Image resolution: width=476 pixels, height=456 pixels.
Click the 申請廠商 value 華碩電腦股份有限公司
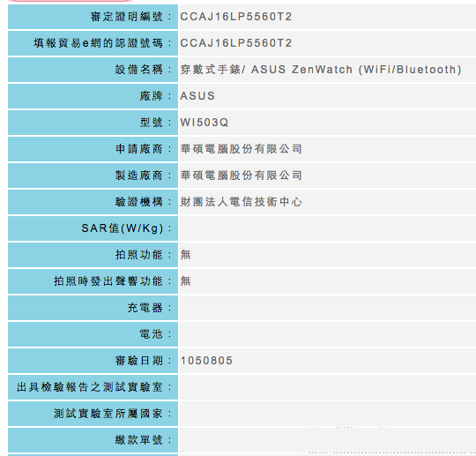[x=242, y=149]
